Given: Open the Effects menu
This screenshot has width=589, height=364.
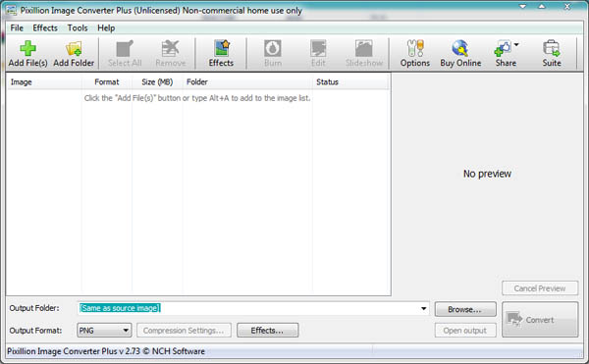Looking at the screenshot, I should [x=45, y=28].
